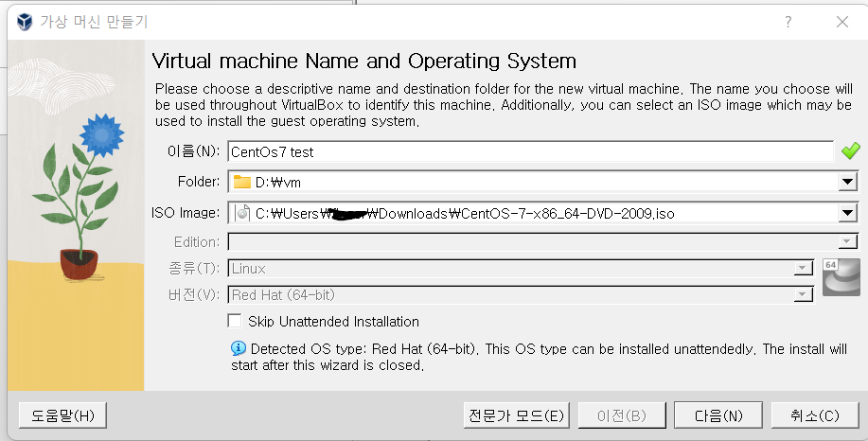Screen dimensions: 868x441
Task: Click the 이름(N): label
Action: click(x=194, y=151)
